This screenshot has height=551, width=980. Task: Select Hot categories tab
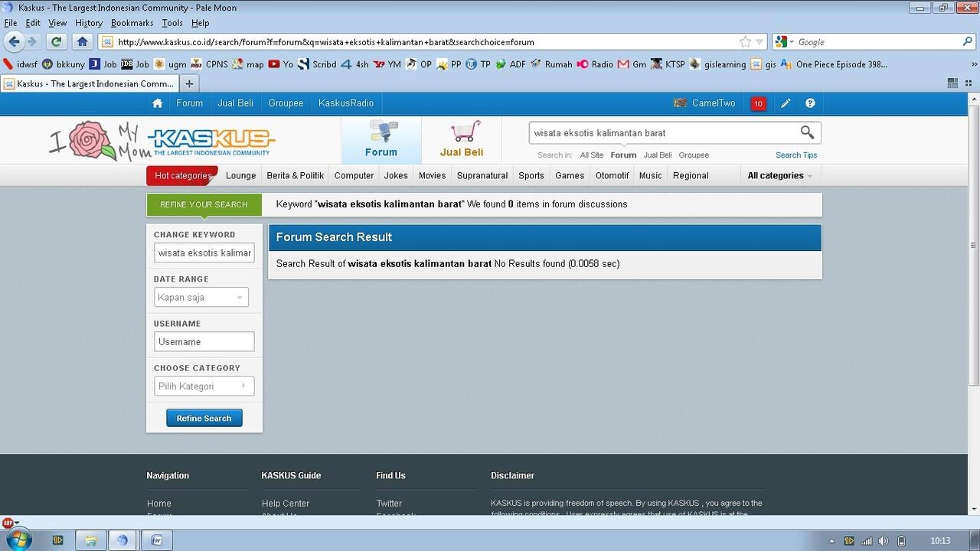(182, 175)
